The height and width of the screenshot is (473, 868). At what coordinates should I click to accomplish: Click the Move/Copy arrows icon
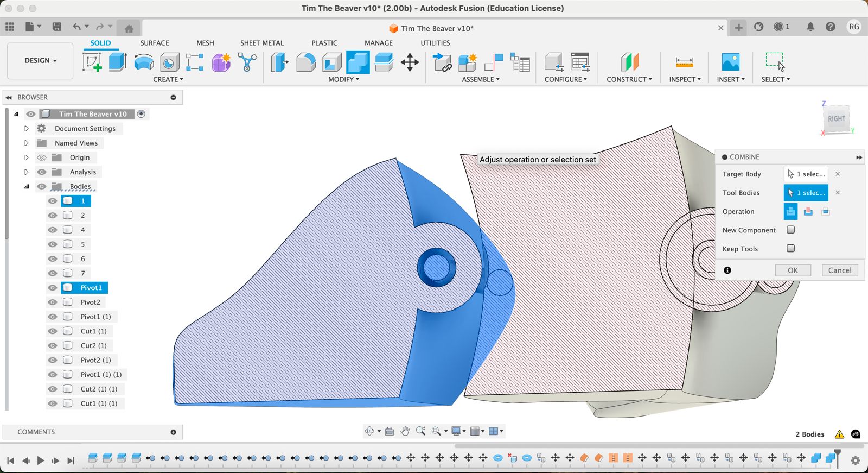pos(410,62)
